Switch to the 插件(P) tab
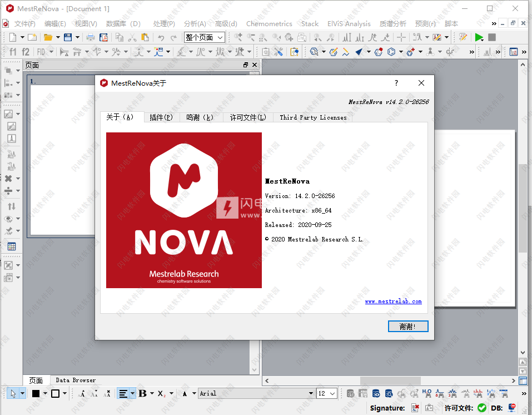The image size is (532, 415). (161, 117)
